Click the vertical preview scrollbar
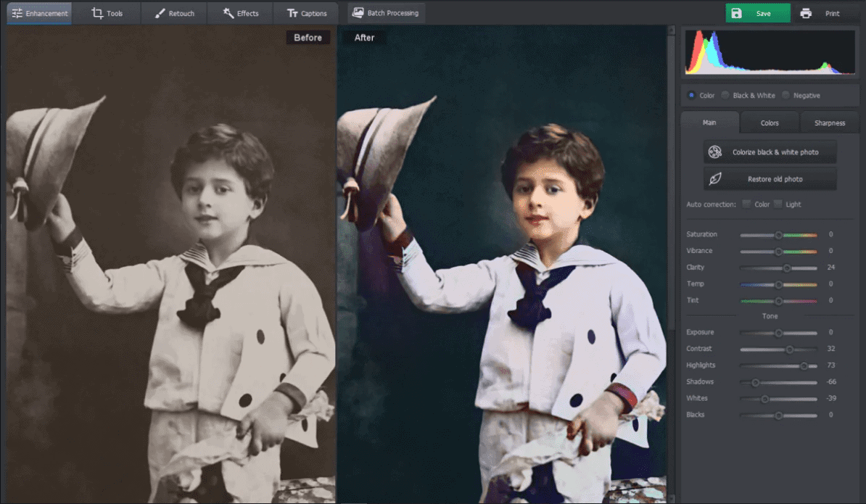The height and width of the screenshot is (504, 866). click(672, 264)
